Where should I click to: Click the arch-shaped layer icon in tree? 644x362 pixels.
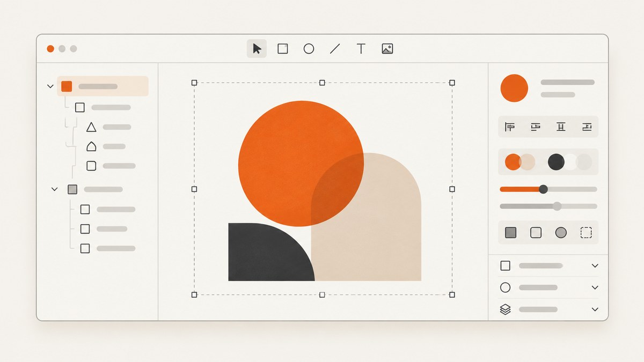click(x=91, y=146)
